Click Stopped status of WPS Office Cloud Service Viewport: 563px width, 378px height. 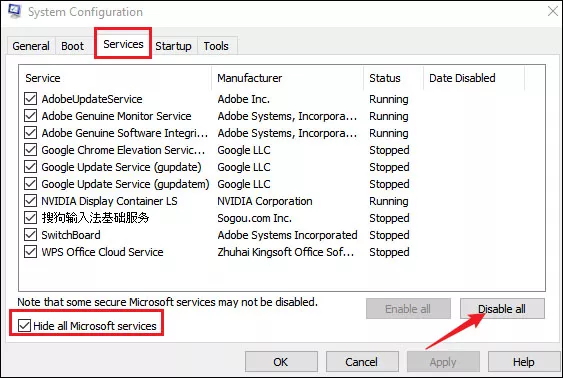pyautogui.click(x=389, y=252)
